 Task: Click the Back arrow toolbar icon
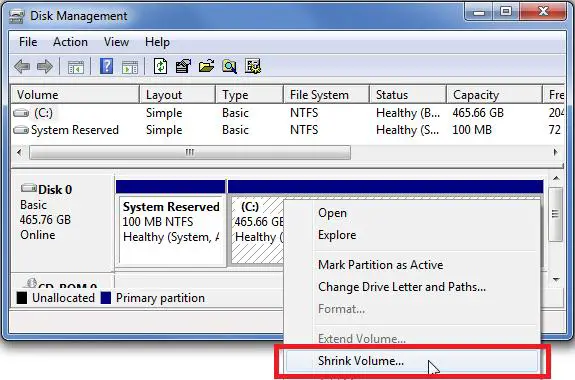pyautogui.click(x=22, y=67)
